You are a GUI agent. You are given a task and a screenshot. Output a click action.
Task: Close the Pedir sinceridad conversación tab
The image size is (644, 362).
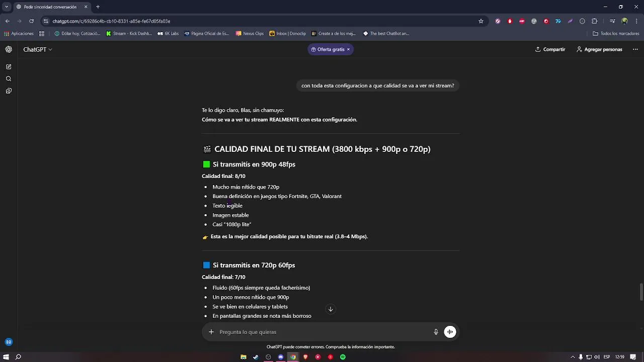[86, 7]
